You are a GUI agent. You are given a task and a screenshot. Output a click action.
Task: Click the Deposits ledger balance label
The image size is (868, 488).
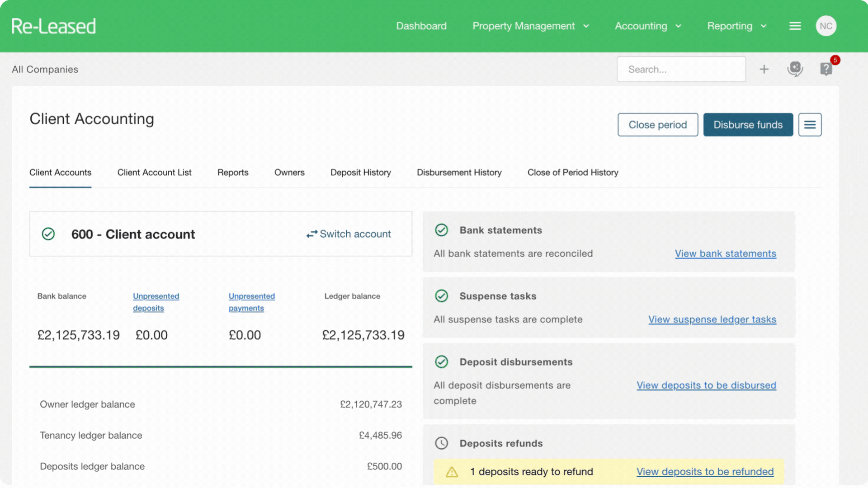coord(92,466)
